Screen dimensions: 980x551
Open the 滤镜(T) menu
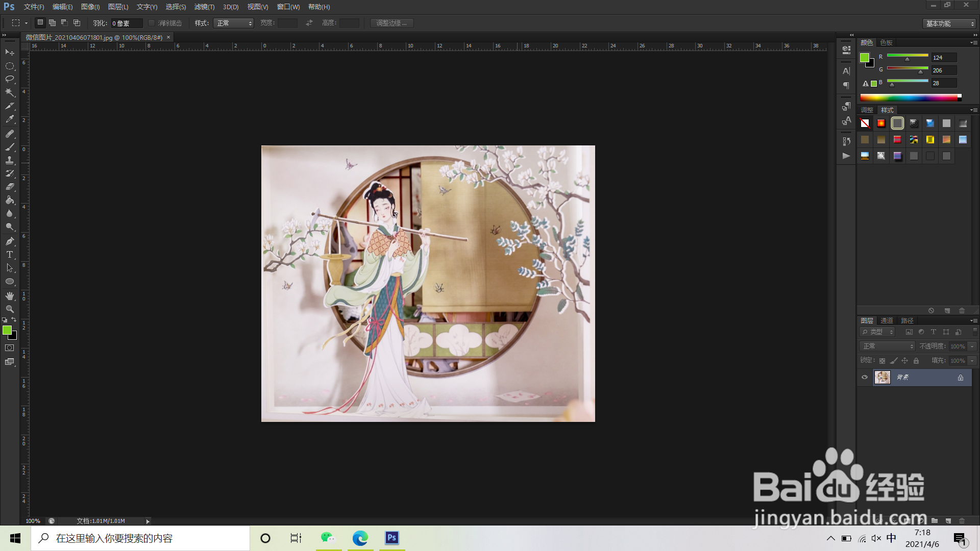[204, 7]
